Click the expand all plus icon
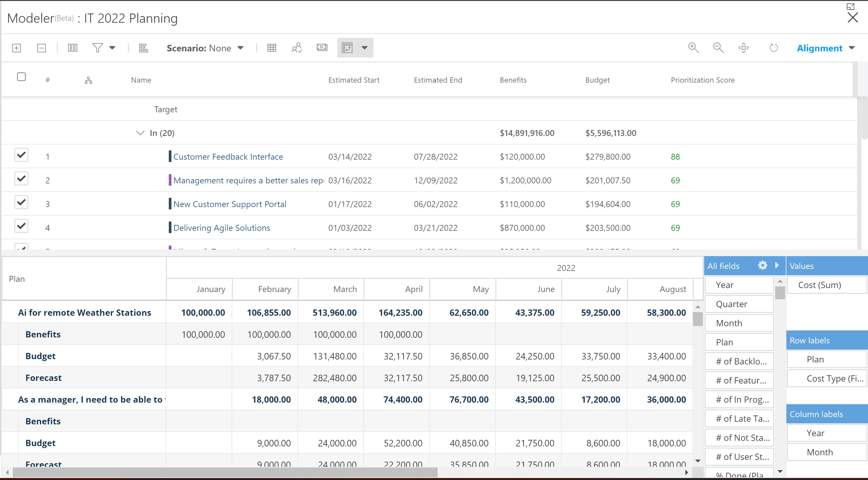The width and height of the screenshot is (868, 480). 16,48
